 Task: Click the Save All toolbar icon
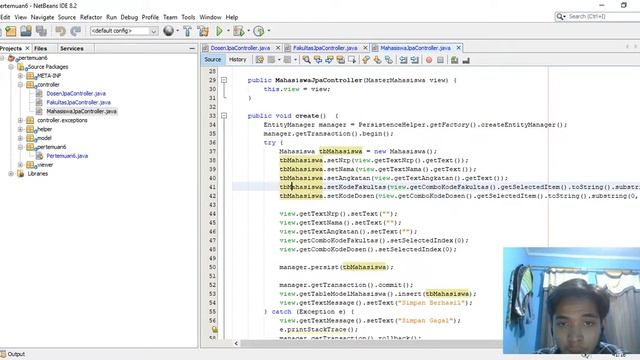[41, 31]
